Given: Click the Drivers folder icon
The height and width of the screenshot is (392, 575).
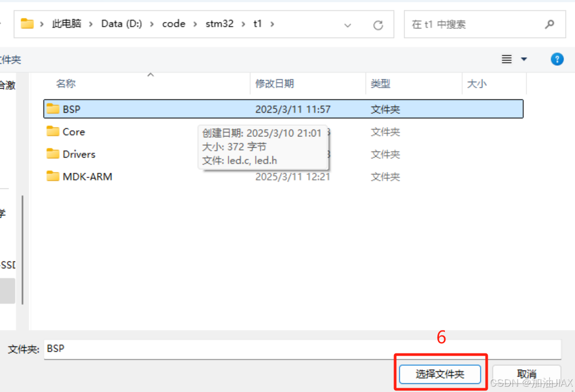Looking at the screenshot, I should coord(53,153).
